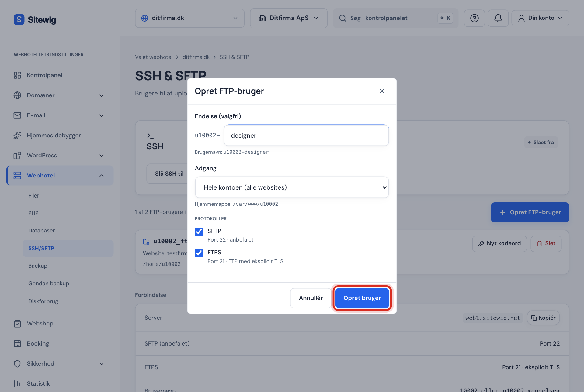584x392 pixels.
Task: Click the Hjemmesidebygger sparkle icon
Action: pos(17,135)
